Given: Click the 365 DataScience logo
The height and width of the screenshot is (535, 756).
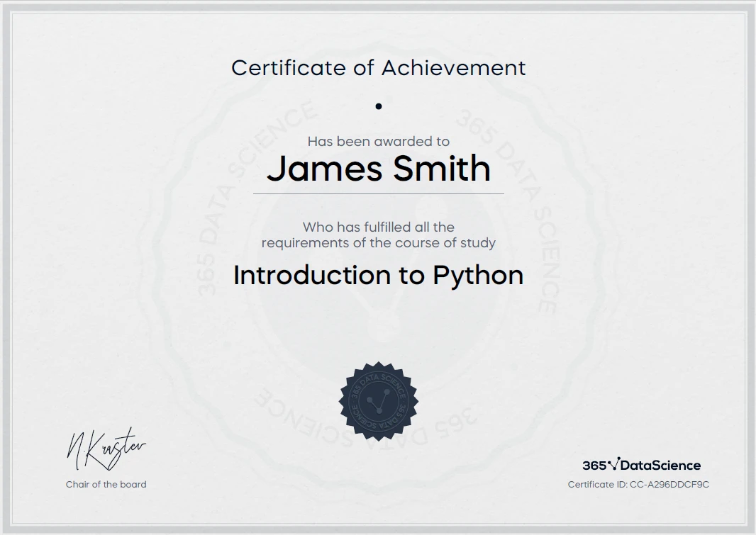Looking at the screenshot, I should tap(641, 465).
